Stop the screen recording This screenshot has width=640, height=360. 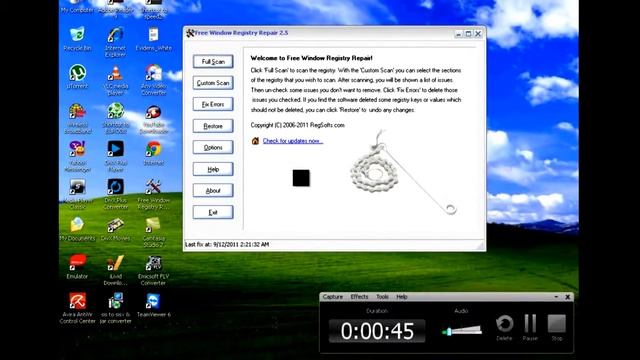click(x=557, y=323)
